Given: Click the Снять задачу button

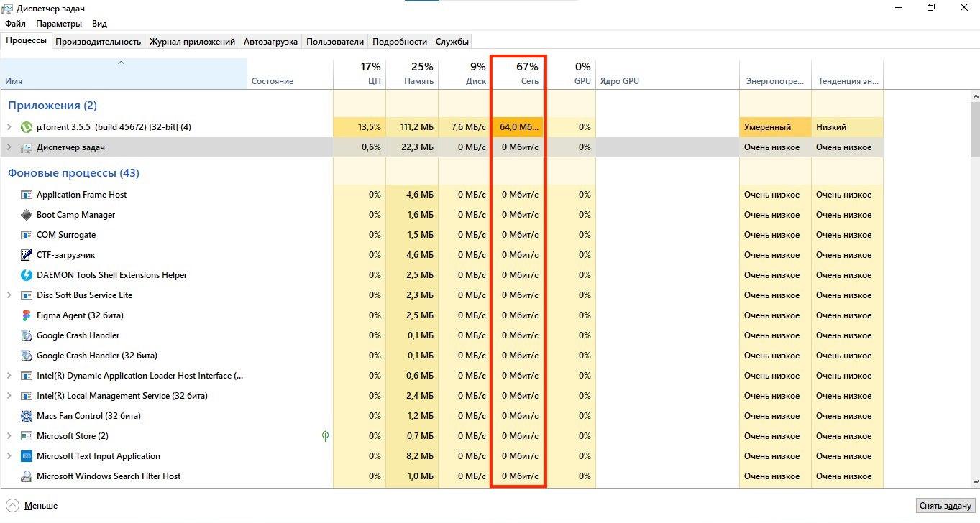Looking at the screenshot, I should point(945,506).
